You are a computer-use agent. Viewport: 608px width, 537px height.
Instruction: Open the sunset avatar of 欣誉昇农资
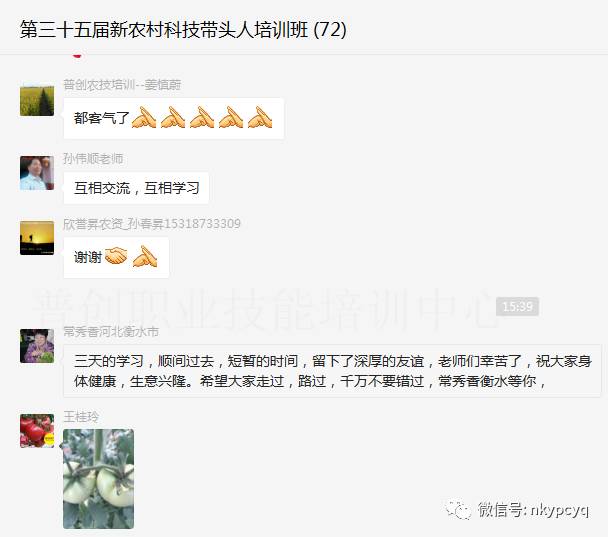pyautogui.click(x=37, y=238)
